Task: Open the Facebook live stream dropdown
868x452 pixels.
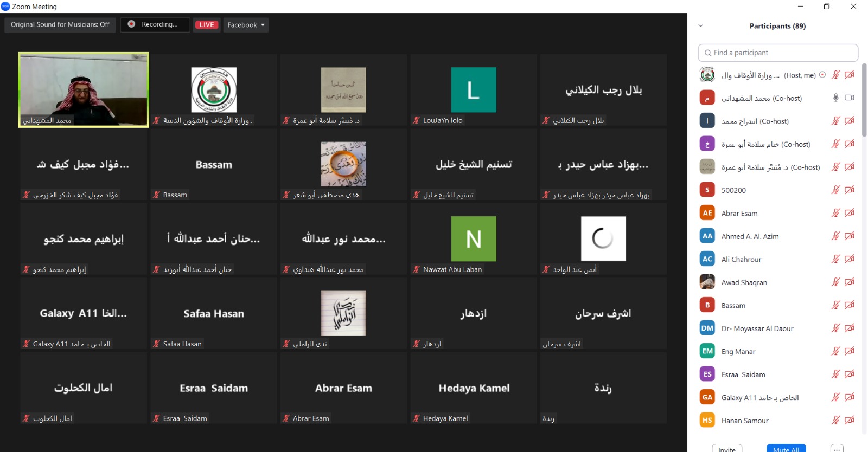Action: click(x=246, y=25)
